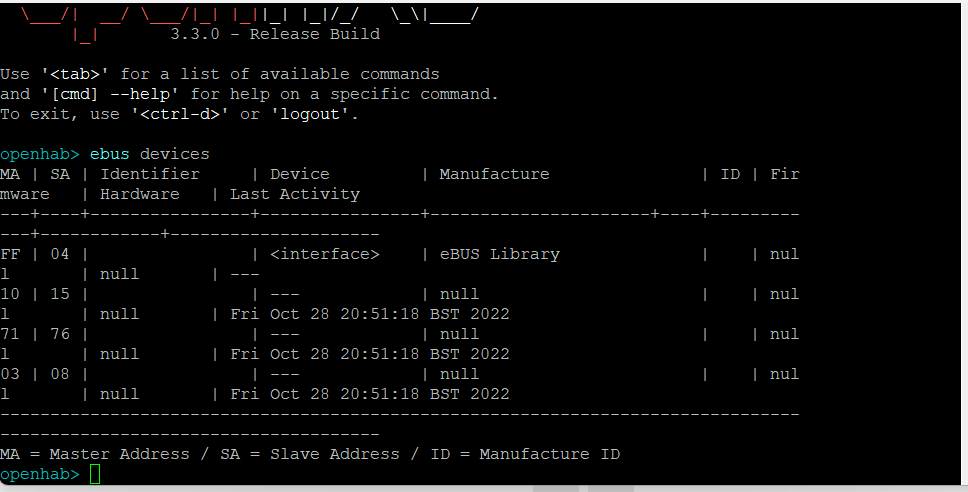This screenshot has height=492, width=968.
Task: Click the 'Hardware' column header
Action: (140, 194)
